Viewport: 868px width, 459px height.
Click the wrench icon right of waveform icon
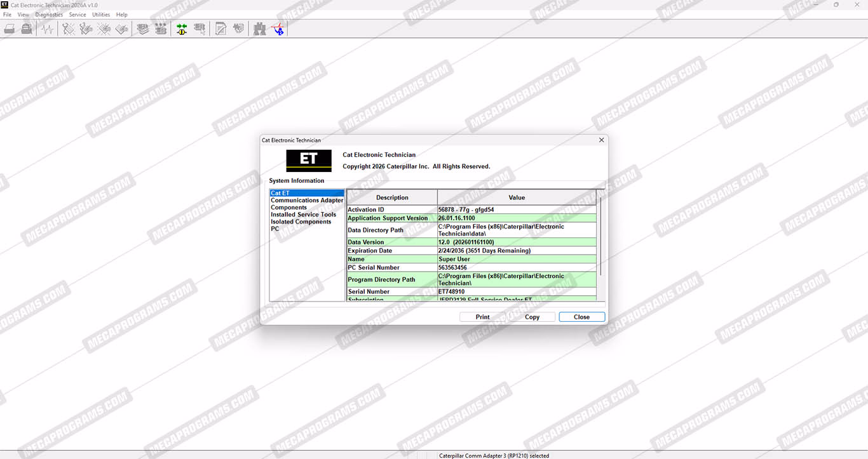(68, 29)
